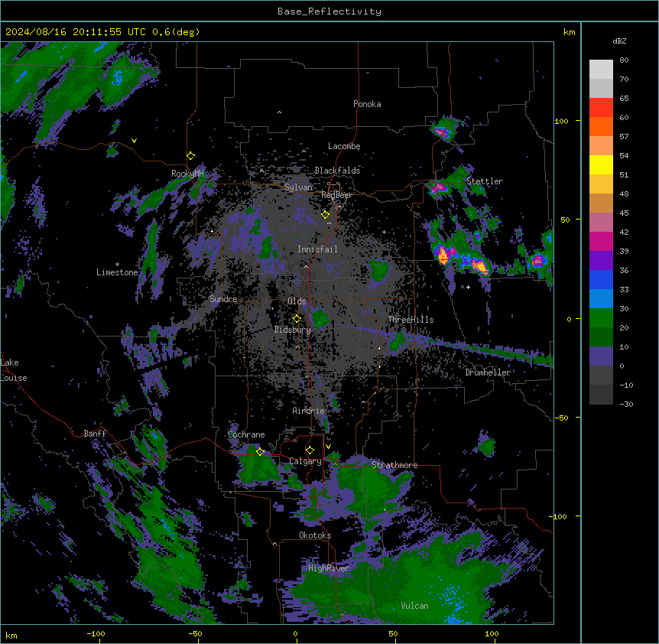The width and height of the screenshot is (659, 644).
Task: Select the HighRiver label
Action: click(329, 568)
